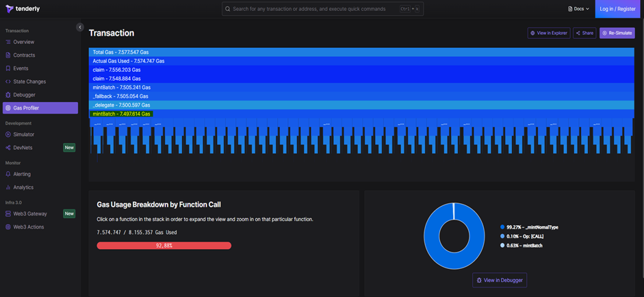
Task: Open the Docs dropdown
Action: coord(579,9)
